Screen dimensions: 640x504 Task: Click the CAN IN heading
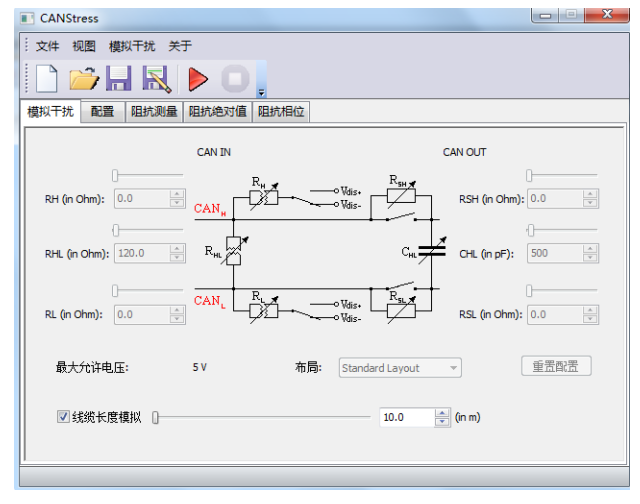[213, 152]
